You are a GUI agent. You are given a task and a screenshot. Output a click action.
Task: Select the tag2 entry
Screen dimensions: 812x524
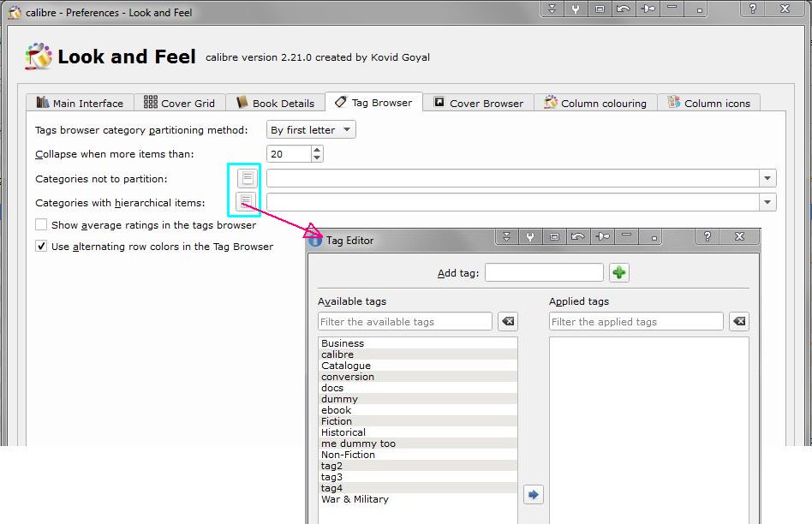pyautogui.click(x=418, y=466)
